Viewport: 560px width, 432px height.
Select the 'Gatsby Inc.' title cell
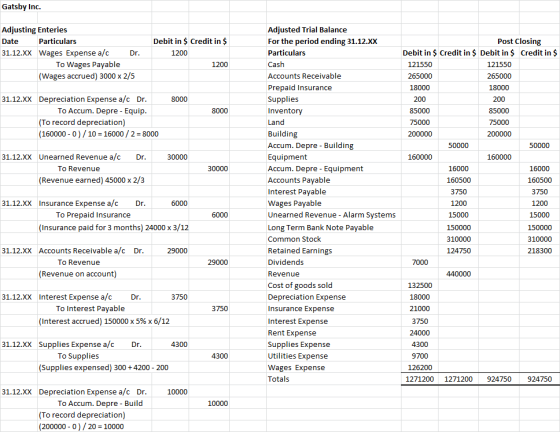click(21, 6)
